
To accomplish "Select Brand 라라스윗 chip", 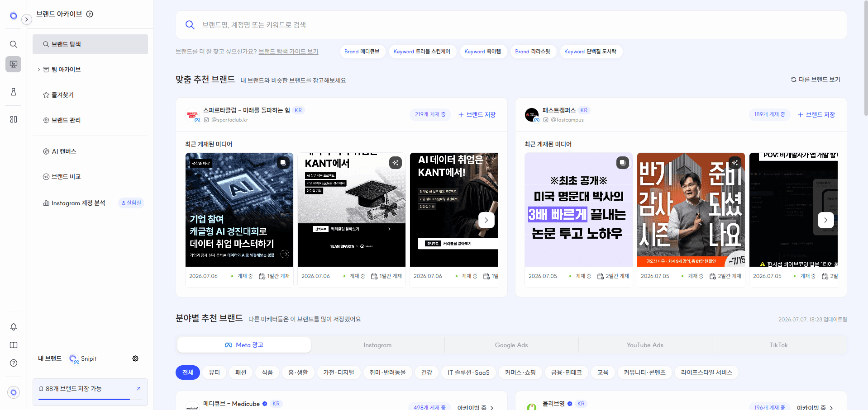I will [x=533, y=52].
